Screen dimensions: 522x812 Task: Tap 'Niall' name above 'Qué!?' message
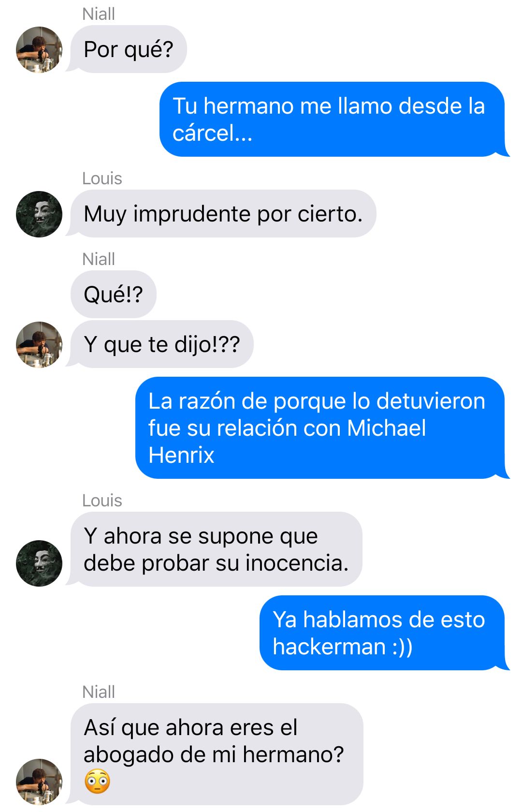(99, 259)
